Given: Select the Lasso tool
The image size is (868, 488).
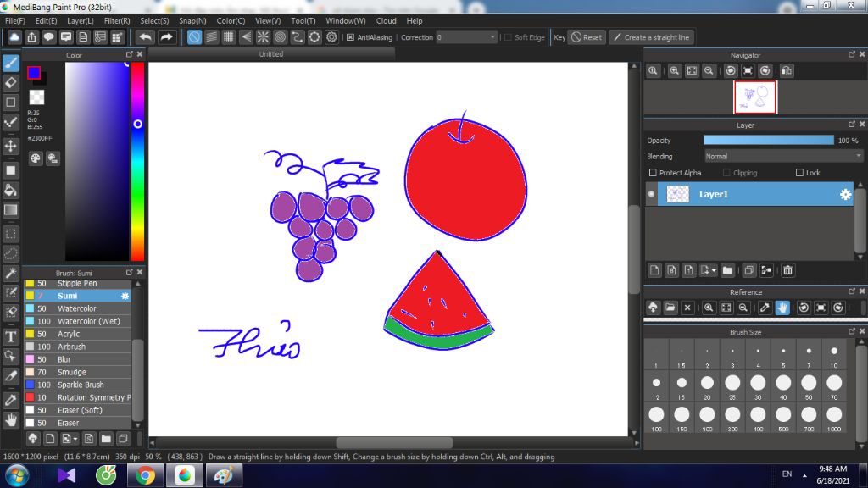Looking at the screenshot, I should 10,253.
